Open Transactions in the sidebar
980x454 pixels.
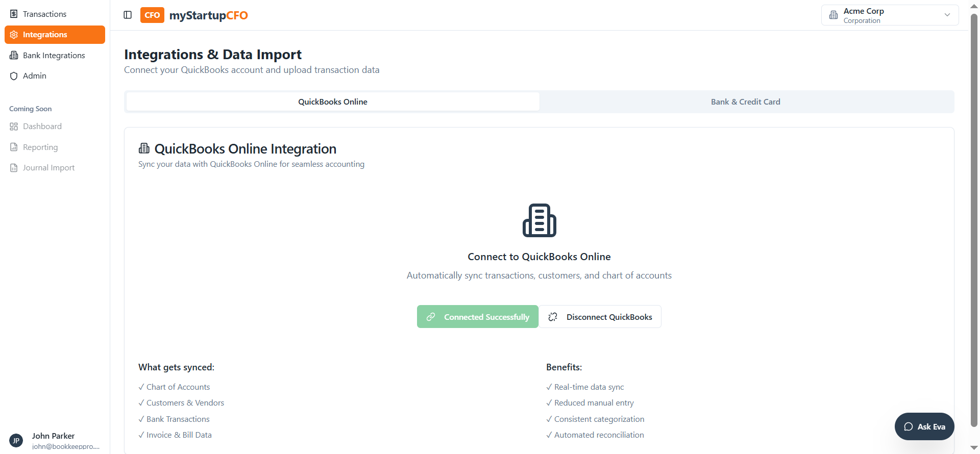pos(55,14)
